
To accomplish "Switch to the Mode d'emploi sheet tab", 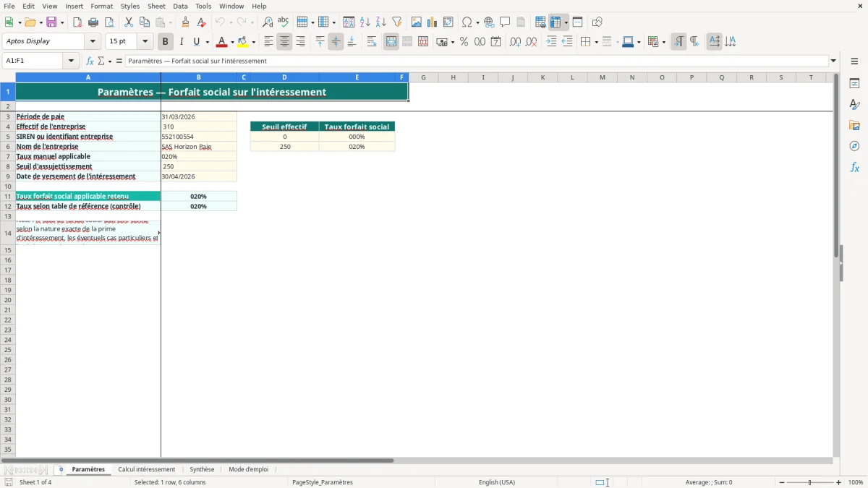I will tap(248, 469).
